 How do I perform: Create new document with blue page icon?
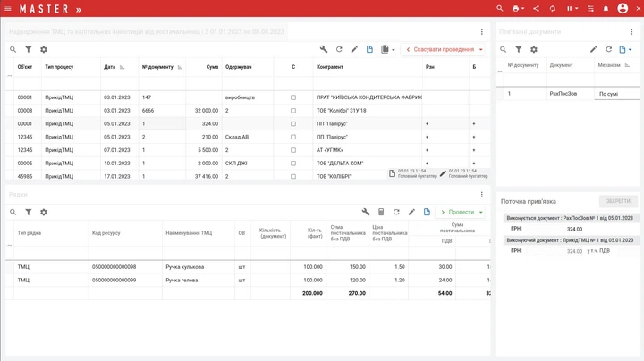[369, 49]
